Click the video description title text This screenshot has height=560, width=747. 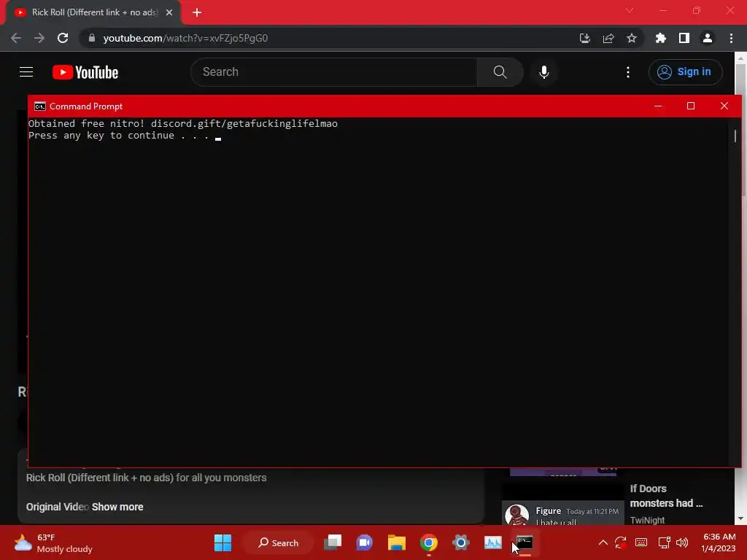[146, 478]
